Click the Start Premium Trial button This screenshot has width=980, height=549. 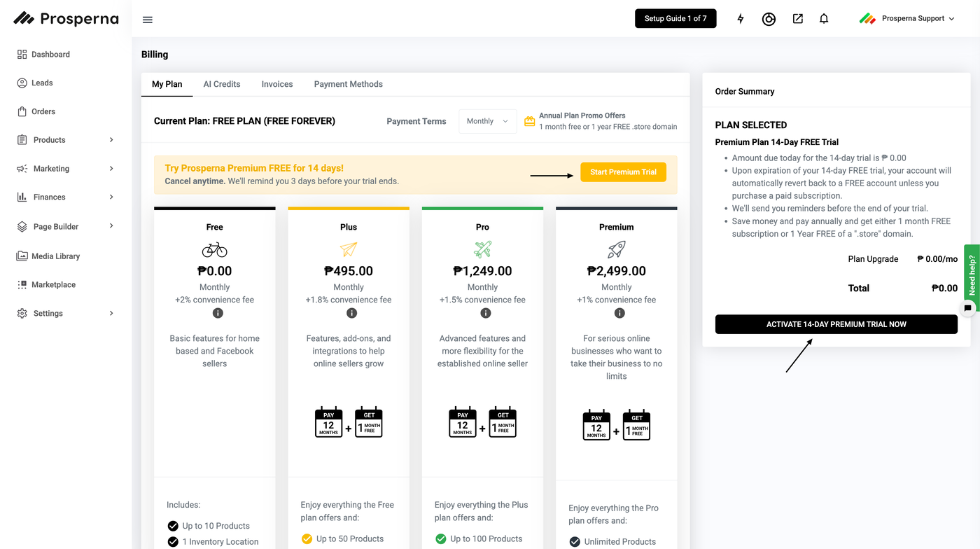coord(623,172)
